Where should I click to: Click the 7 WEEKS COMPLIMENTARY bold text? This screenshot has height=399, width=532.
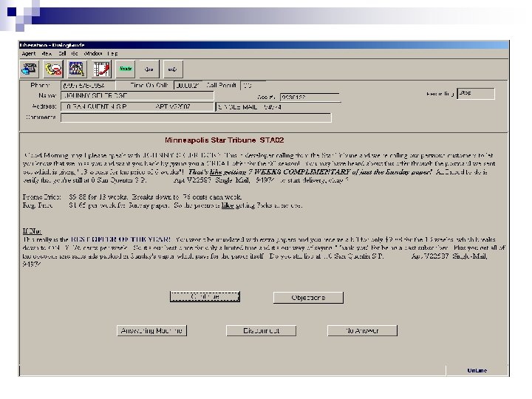299,172
